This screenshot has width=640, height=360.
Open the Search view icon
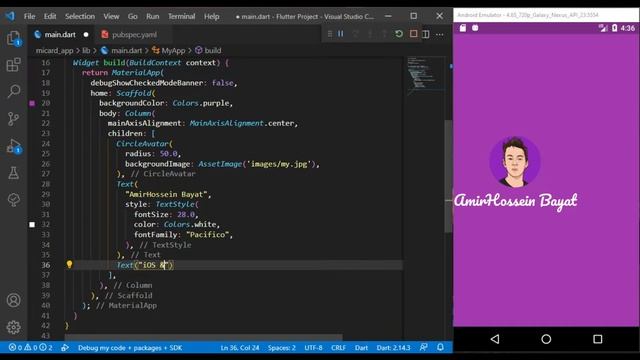[13, 91]
